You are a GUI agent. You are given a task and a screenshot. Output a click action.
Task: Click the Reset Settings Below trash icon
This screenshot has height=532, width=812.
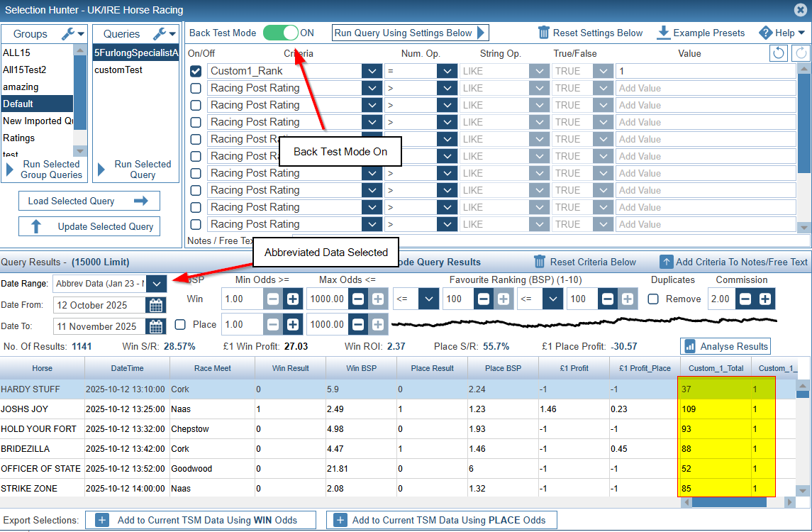coord(544,33)
